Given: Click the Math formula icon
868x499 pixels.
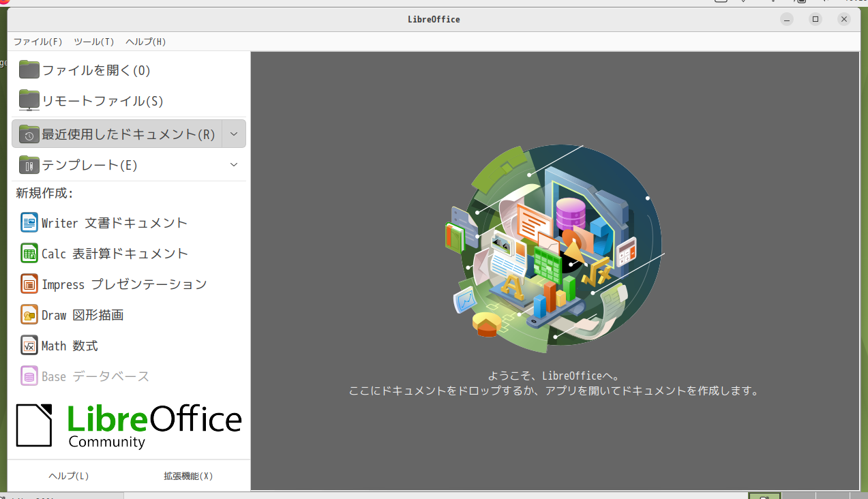Looking at the screenshot, I should pos(29,346).
